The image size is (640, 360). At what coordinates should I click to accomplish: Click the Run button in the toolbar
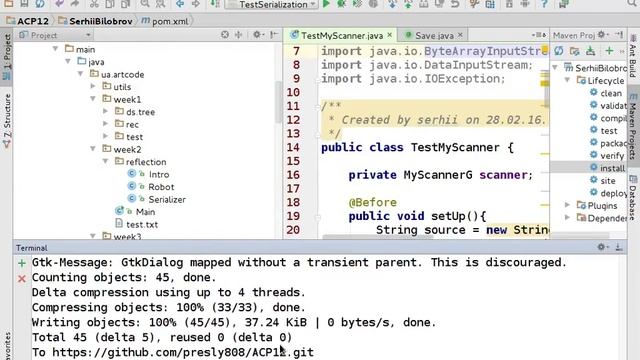tap(326, 4)
